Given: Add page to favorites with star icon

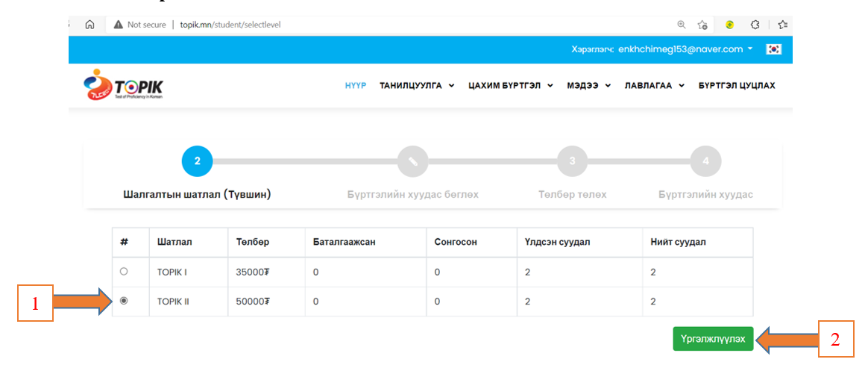Looking at the screenshot, I should point(702,25).
